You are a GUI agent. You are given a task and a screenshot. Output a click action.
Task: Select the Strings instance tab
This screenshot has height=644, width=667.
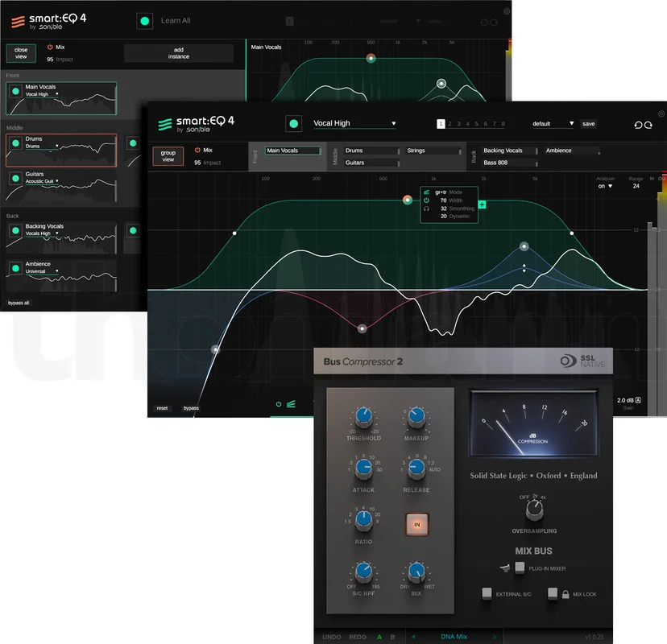click(434, 151)
